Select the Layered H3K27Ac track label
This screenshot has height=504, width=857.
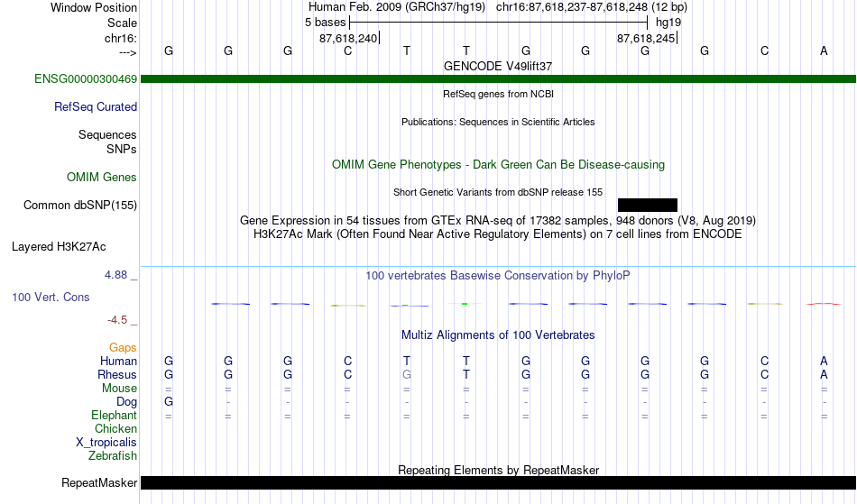[x=59, y=246]
